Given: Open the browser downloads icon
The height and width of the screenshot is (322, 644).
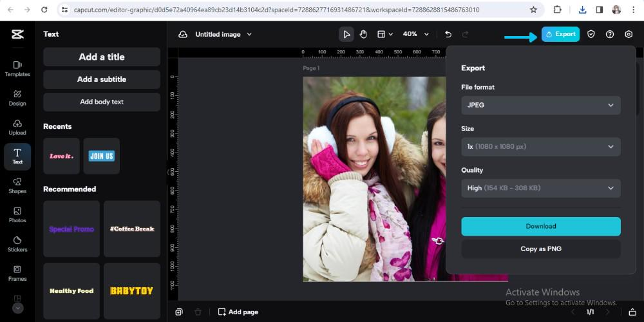Looking at the screenshot, I should pyautogui.click(x=582, y=10).
